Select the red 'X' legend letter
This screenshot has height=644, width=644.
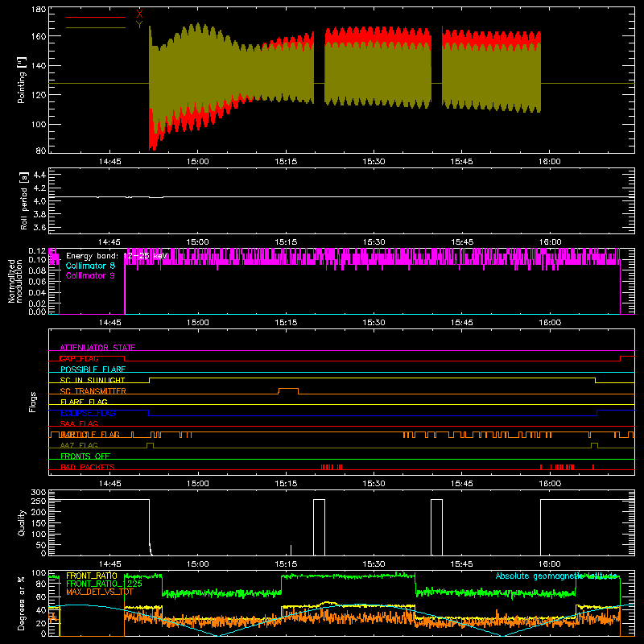click(x=139, y=14)
